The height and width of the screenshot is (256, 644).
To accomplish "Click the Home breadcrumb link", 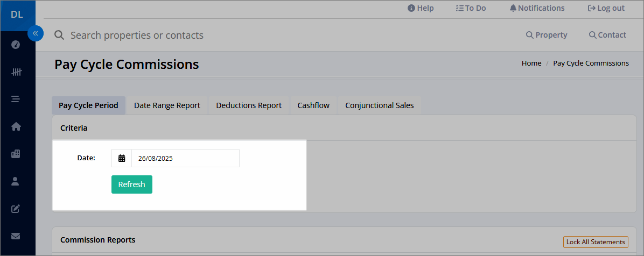I will (531, 63).
